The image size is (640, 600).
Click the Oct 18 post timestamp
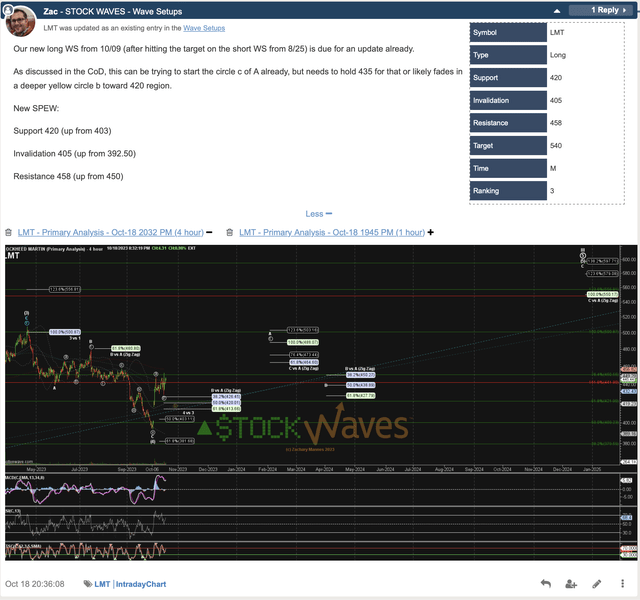(35, 584)
